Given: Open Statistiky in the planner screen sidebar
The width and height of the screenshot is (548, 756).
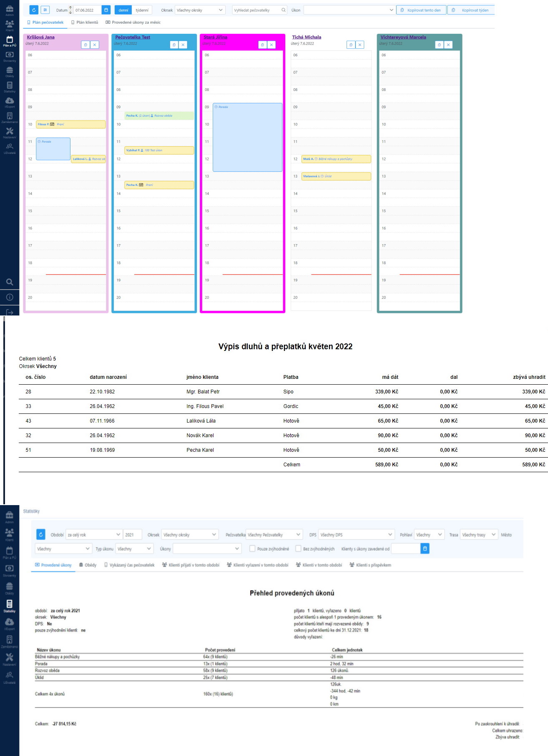Looking at the screenshot, I should tap(10, 87).
